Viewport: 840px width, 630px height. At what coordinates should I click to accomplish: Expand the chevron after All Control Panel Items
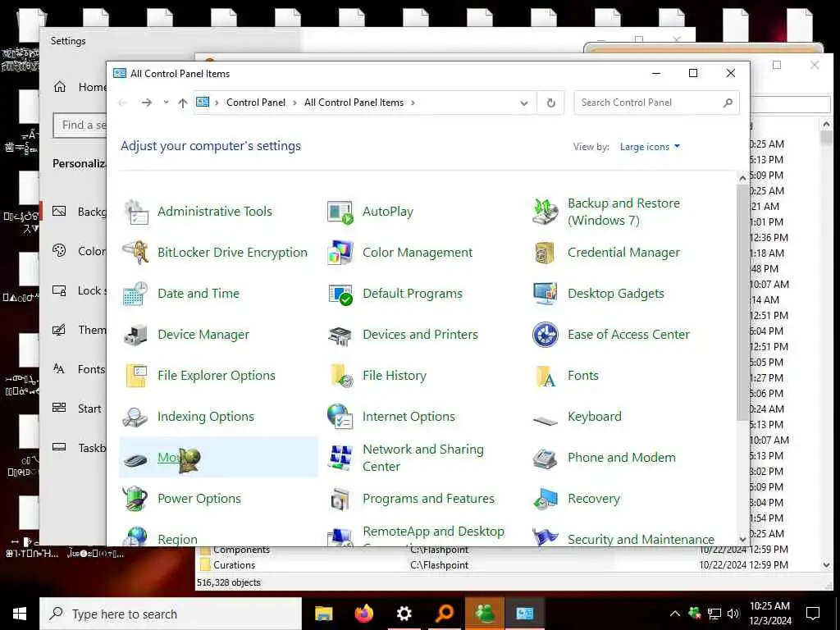coord(413,103)
